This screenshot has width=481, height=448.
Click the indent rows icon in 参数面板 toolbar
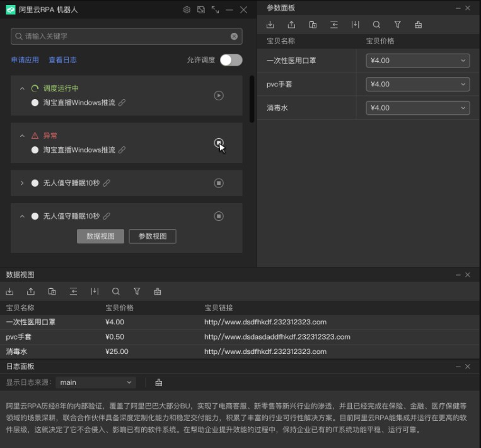pos(334,25)
